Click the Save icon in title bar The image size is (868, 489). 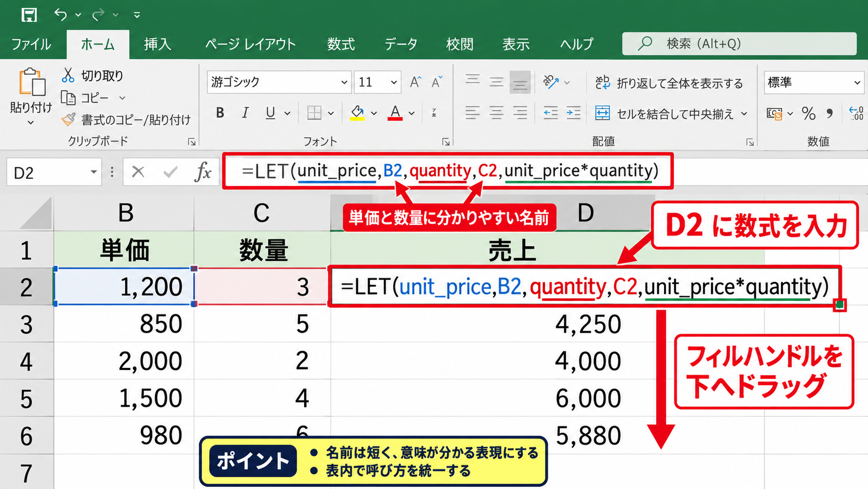point(29,15)
